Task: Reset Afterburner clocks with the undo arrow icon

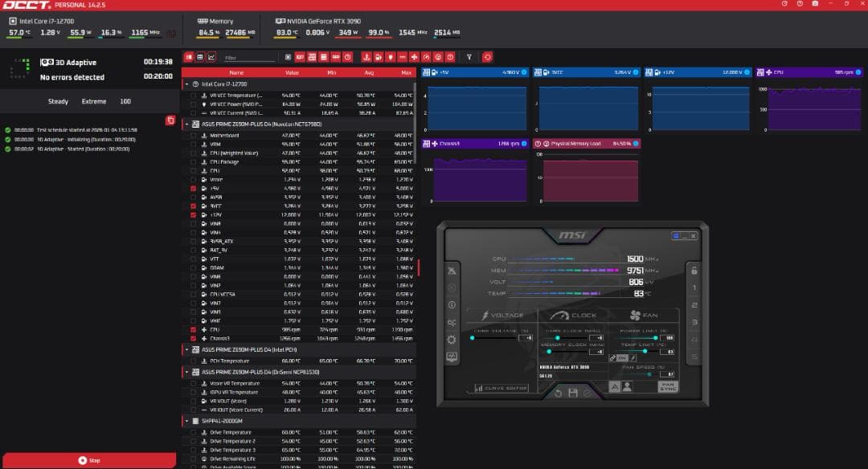Action: pos(559,394)
